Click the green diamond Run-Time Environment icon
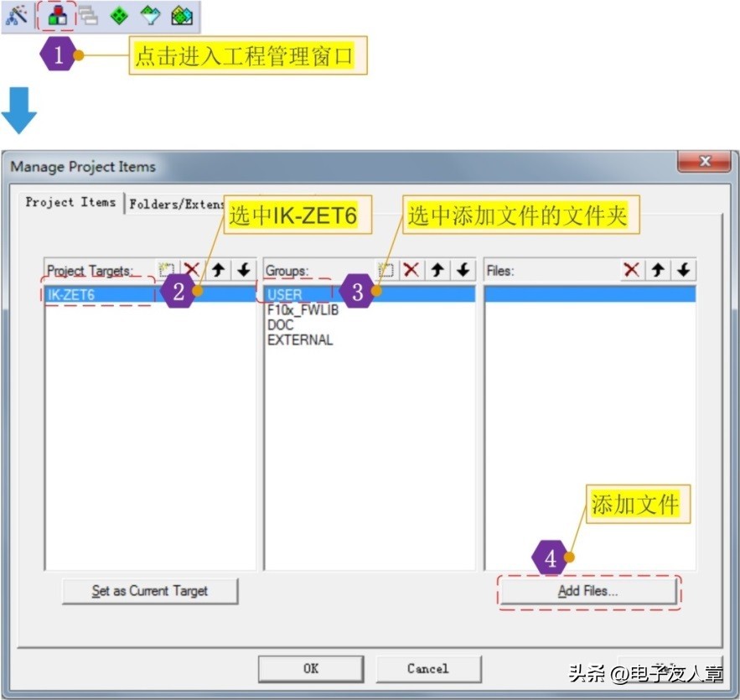Screen dimensions: 740x700 pyautogui.click(x=118, y=16)
